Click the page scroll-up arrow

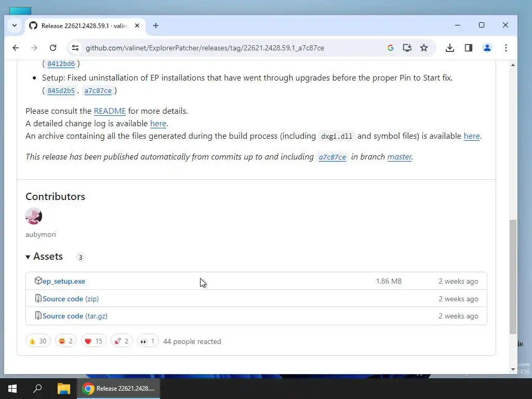513,65
